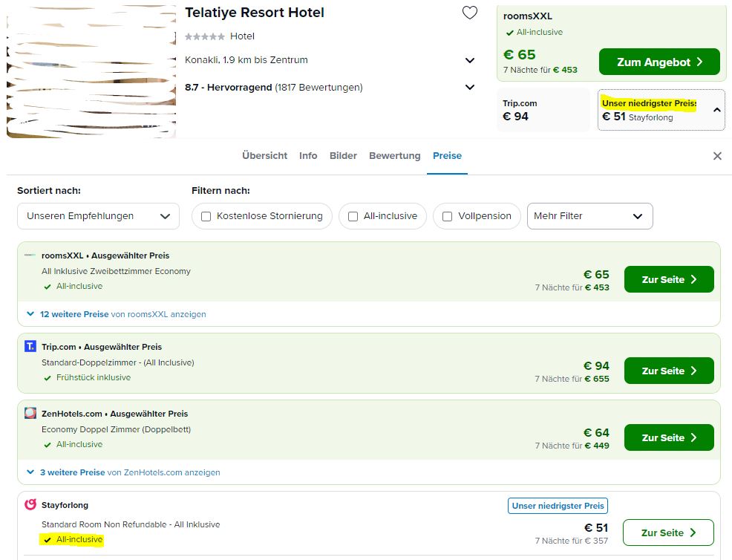Click Economy Doppel Zimmer (Doppelbett) text
Screen dimensions: 732x560
point(117,430)
